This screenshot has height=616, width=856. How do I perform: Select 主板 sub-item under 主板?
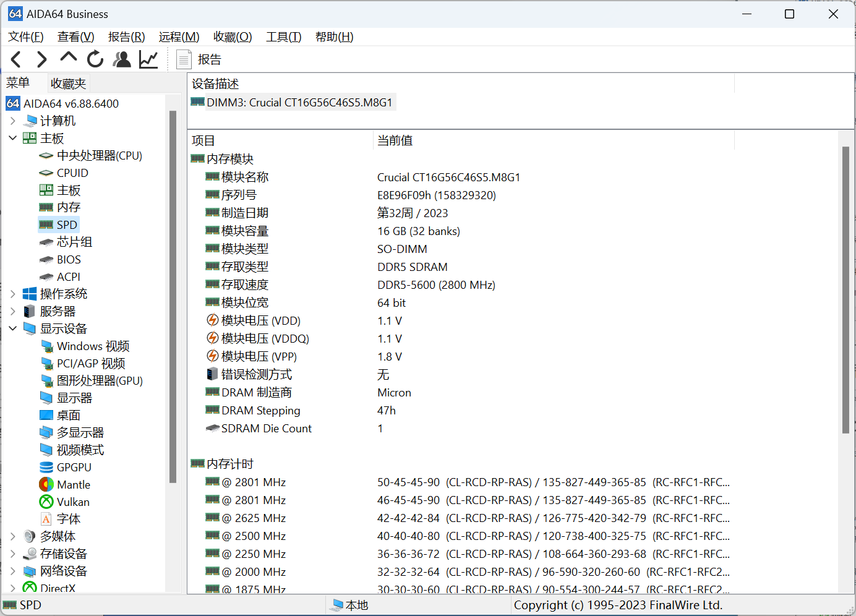(60, 190)
